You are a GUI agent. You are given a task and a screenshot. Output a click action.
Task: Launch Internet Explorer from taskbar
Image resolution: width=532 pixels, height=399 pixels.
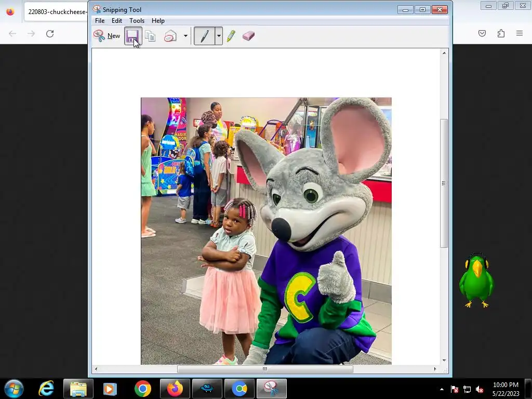[46, 389]
